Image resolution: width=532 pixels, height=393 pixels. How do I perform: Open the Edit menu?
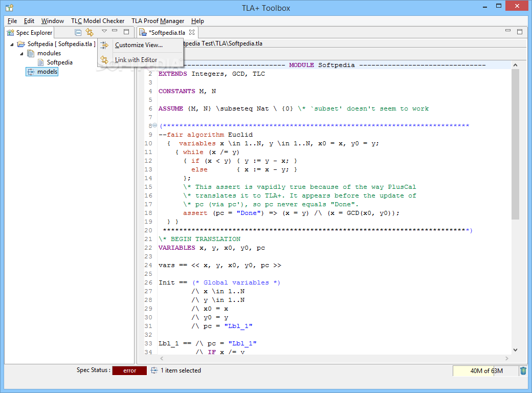[29, 21]
